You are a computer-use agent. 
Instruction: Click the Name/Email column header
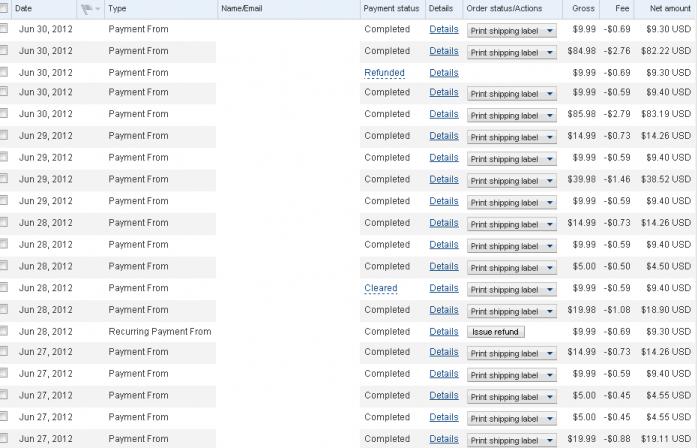242,8
